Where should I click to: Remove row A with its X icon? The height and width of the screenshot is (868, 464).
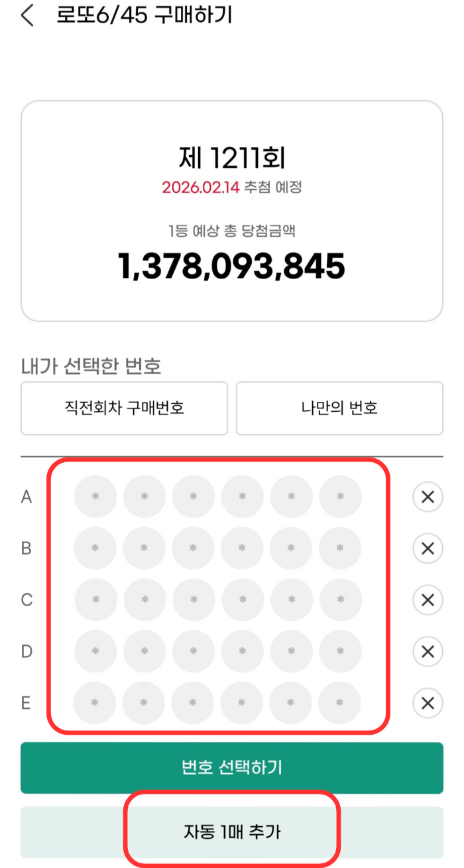(428, 497)
